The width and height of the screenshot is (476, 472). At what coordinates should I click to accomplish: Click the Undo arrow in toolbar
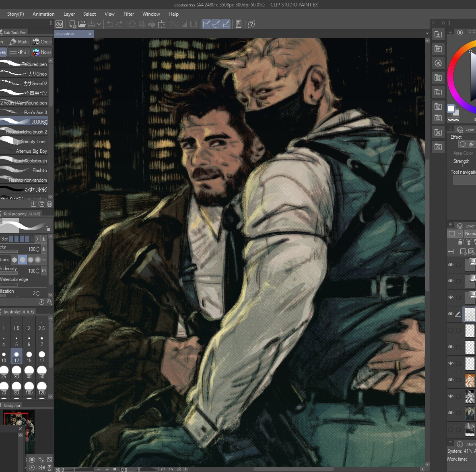coord(109,24)
